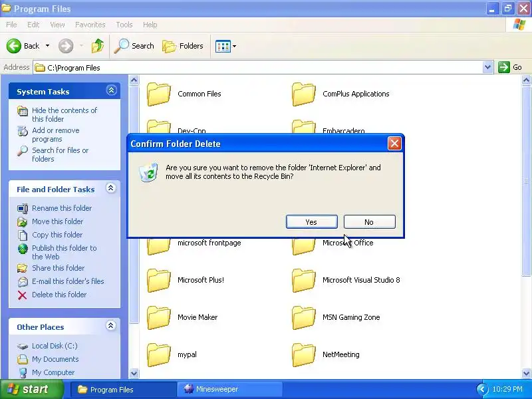Click Publish this folder to the Web
This screenshot has width=532, height=399.
[x=64, y=252]
